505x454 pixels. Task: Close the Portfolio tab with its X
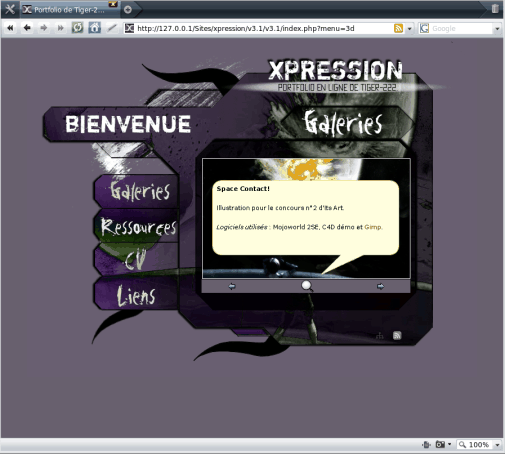coord(113,4)
